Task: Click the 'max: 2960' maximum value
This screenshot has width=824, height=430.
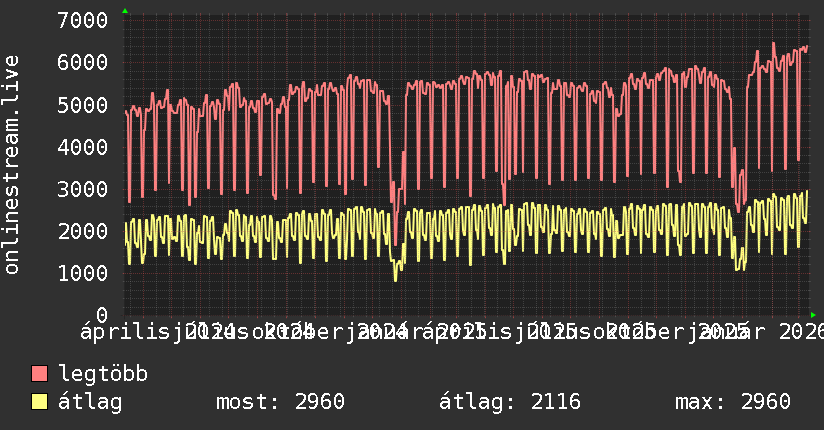Action: (x=732, y=402)
